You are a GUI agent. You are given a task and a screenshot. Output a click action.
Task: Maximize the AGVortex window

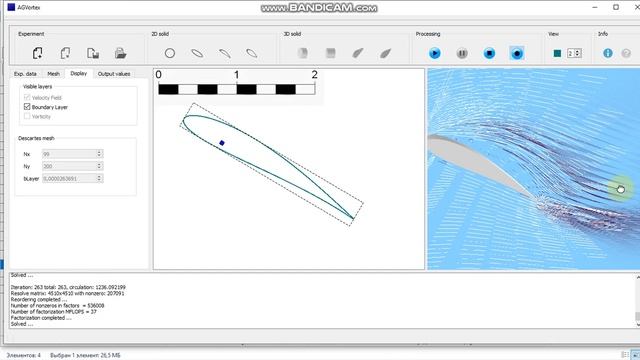[616, 7]
